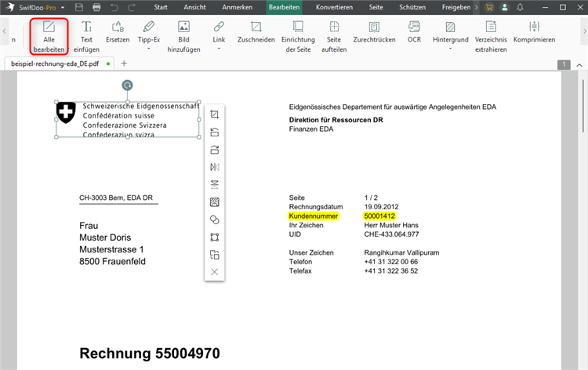
Task: Click the Swiss cross logo image
Action: click(x=66, y=112)
